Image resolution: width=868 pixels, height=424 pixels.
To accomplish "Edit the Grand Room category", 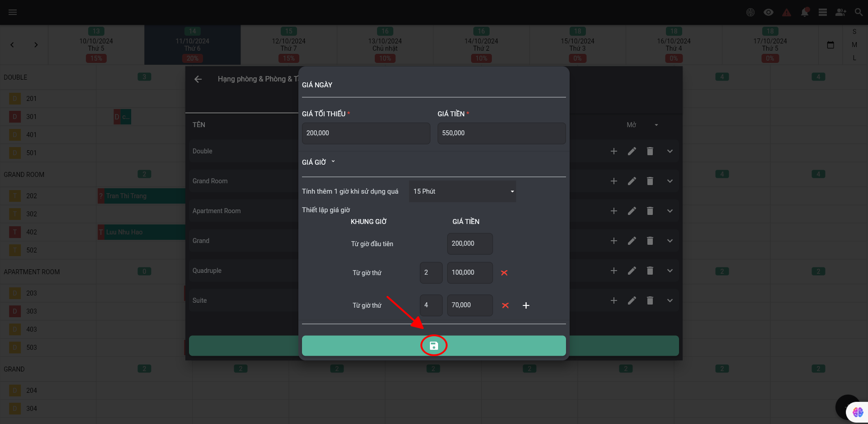I will 632,181.
